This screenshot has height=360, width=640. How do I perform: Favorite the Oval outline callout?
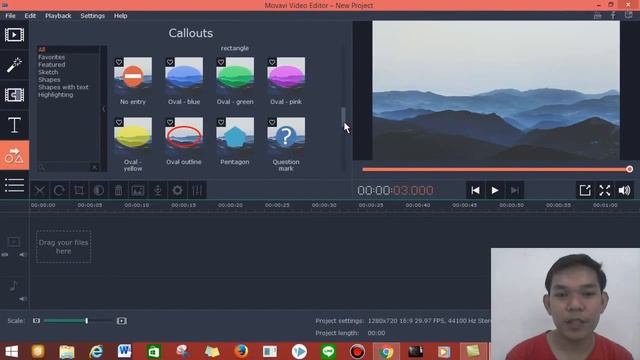[170, 122]
